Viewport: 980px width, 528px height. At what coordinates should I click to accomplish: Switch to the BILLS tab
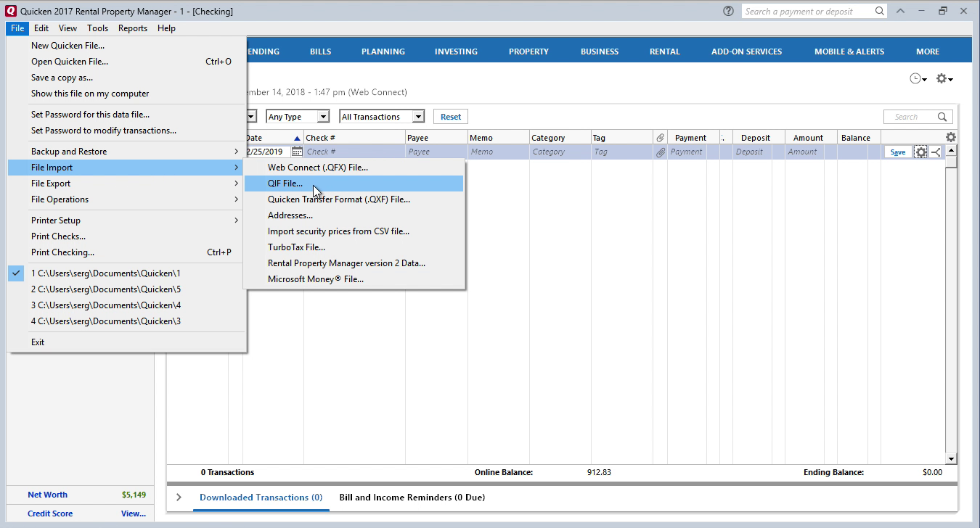click(x=320, y=51)
